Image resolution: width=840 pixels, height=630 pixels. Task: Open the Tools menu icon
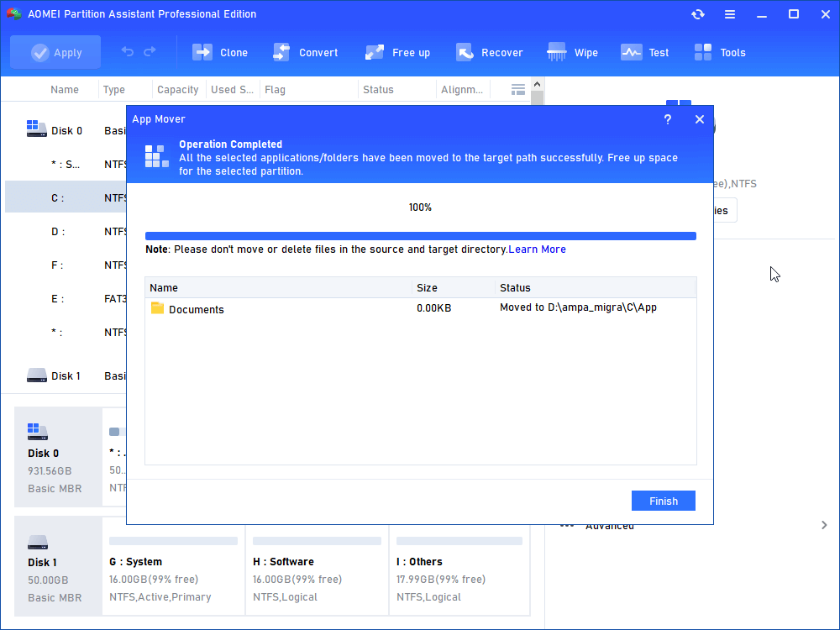pos(703,52)
